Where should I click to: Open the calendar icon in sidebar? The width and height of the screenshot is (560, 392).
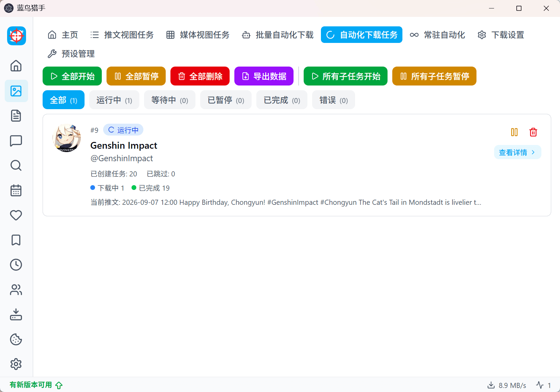coord(16,190)
